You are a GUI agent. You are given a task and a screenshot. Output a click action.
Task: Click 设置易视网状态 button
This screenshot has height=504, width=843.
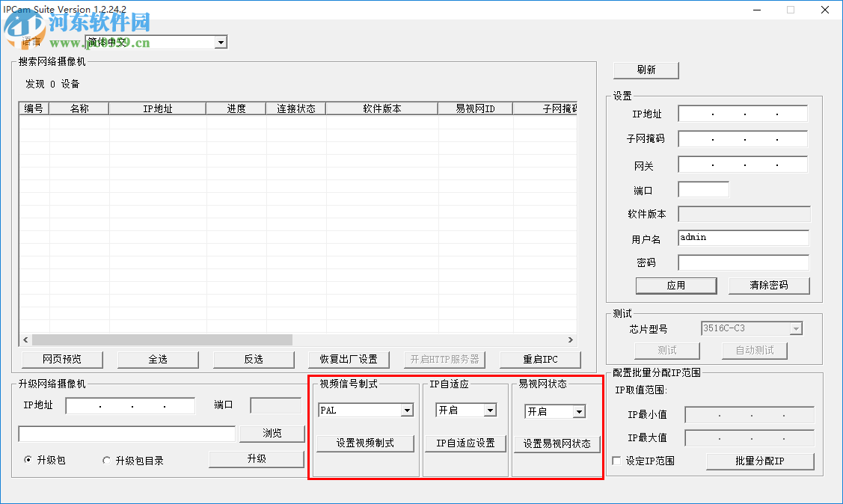[556, 443]
